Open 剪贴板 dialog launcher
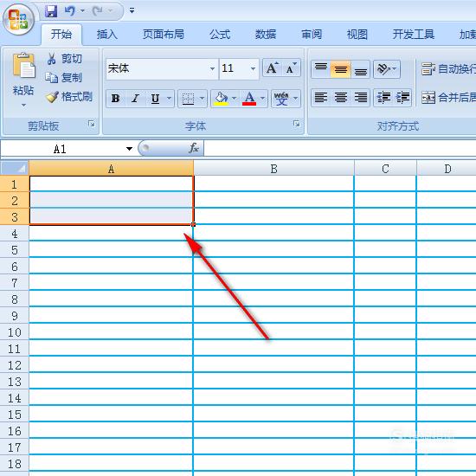Screen dimensions: 476x476 point(92,124)
